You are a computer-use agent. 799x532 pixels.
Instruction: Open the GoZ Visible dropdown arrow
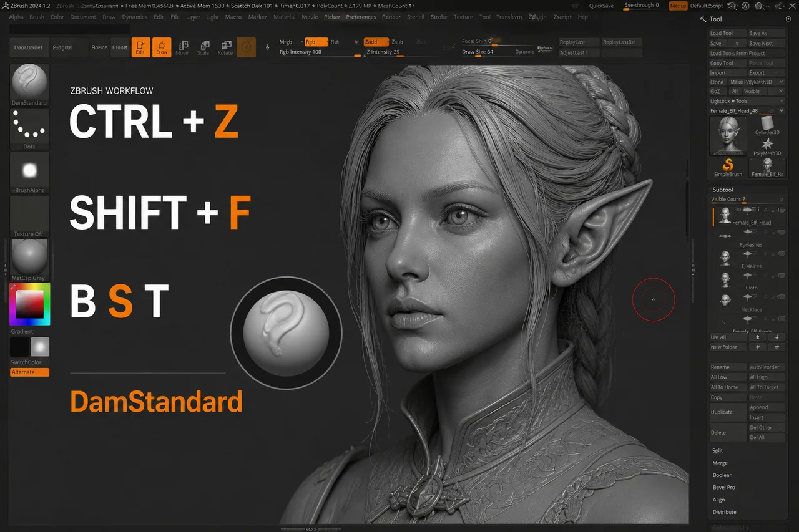coord(781,91)
